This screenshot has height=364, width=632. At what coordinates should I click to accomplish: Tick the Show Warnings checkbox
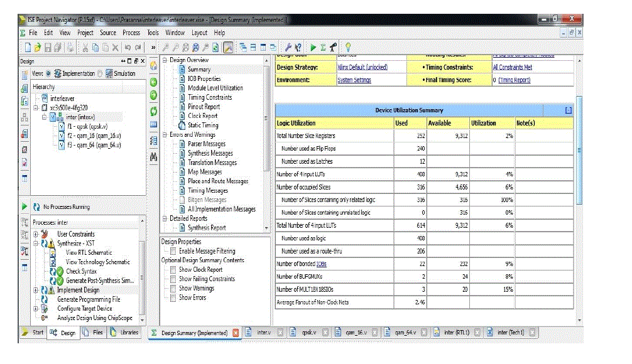(173, 289)
